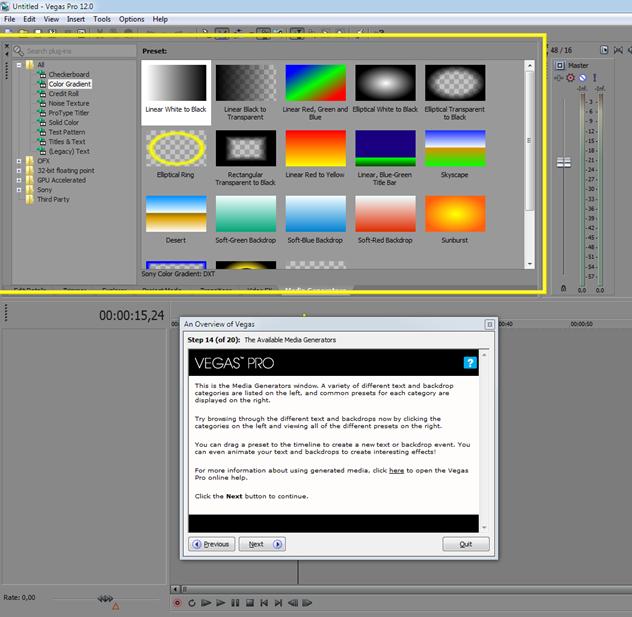Click the Play button in transport bar

tap(220, 603)
